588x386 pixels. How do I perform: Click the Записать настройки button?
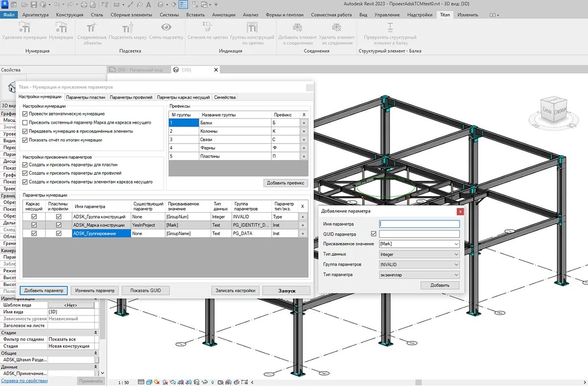coord(236,290)
